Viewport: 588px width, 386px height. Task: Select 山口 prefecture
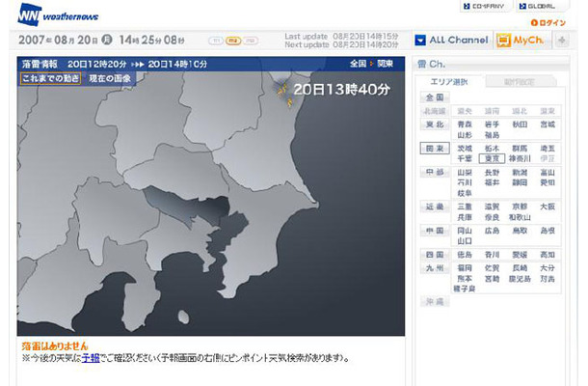[x=465, y=240]
